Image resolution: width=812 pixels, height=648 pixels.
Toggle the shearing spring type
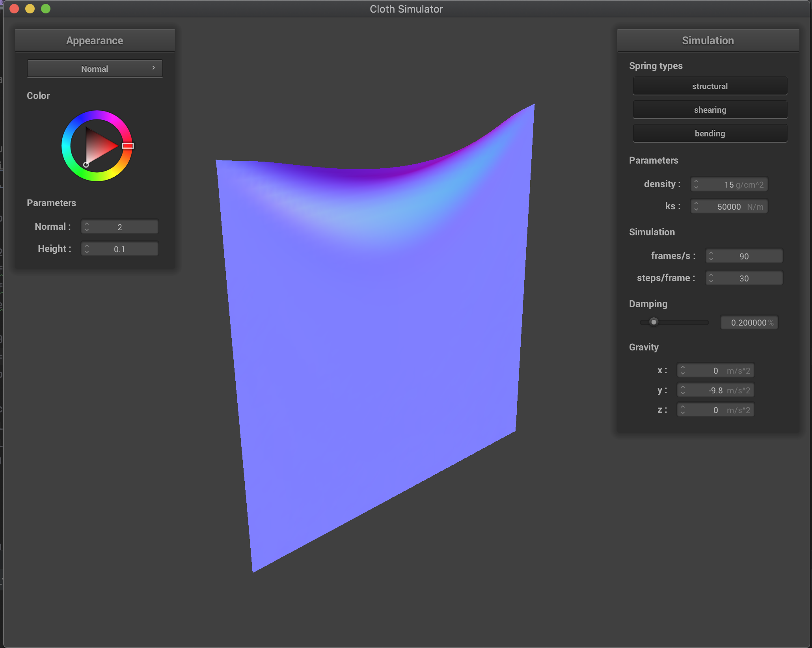click(x=710, y=110)
